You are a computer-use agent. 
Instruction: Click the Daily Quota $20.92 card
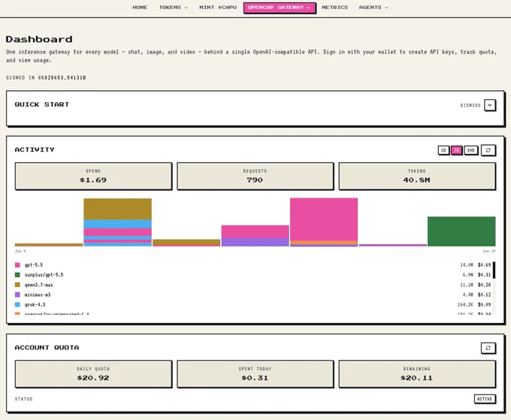tap(93, 373)
